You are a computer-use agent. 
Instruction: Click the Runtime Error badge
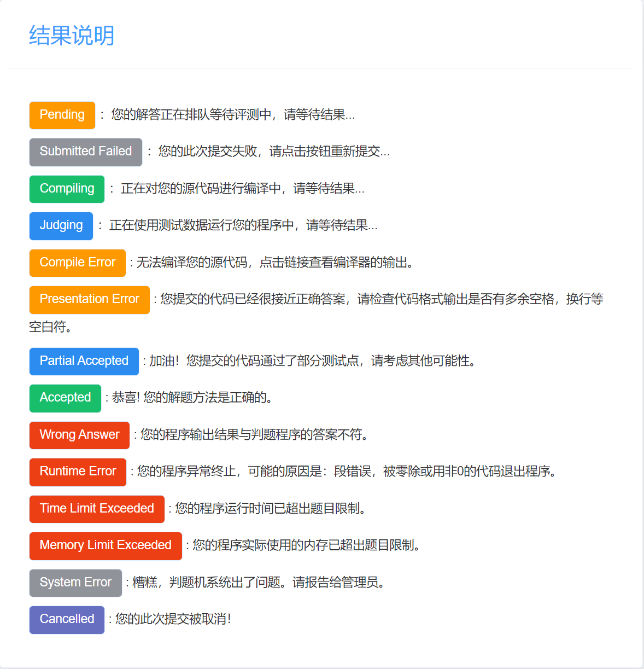point(78,472)
